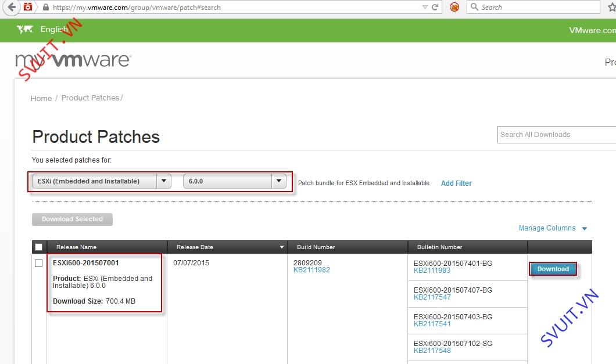Viewport: 616px width, 364px height.
Task: Go to Home breadcrumb
Action: pyautogui.click(x=41, y=98)
